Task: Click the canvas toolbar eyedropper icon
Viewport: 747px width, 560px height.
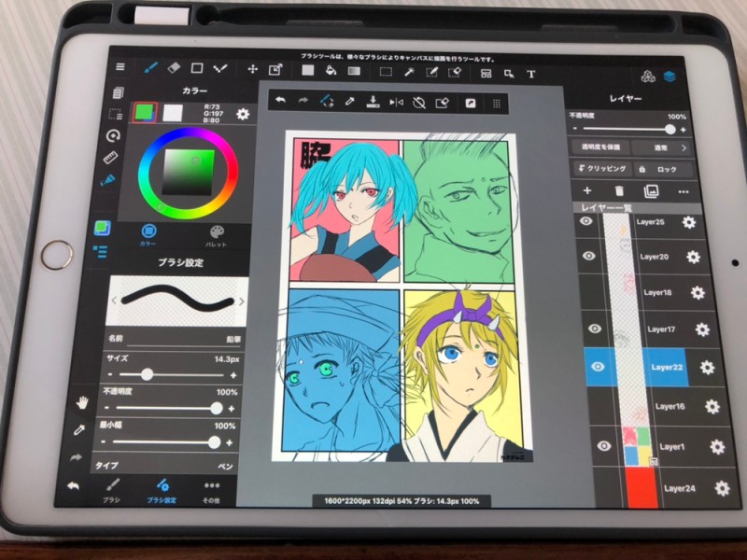Action: [x=349, y=102]
